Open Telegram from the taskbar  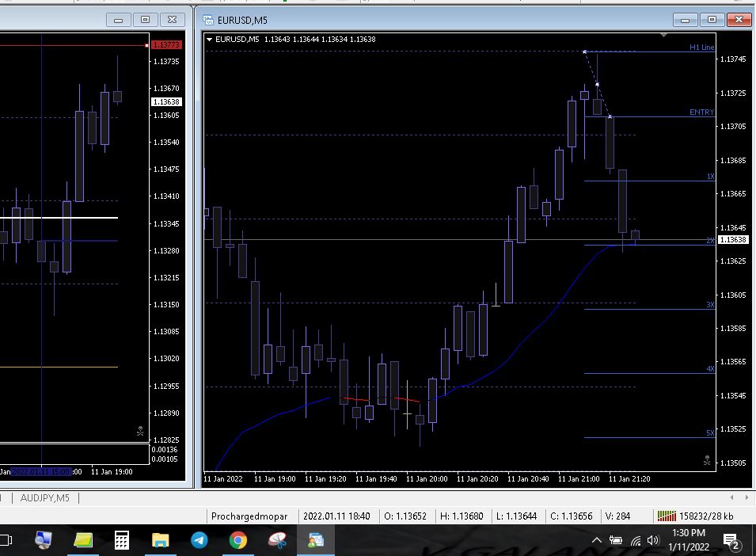click(199, 539)
